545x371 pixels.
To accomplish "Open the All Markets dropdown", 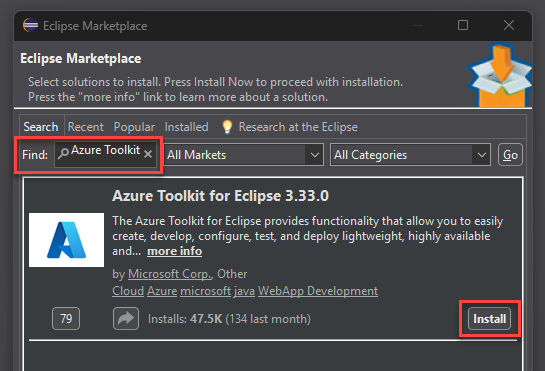I will click(244, 155).
